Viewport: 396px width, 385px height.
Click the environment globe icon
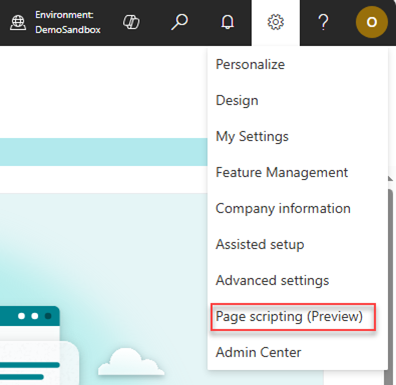[18, 23]
